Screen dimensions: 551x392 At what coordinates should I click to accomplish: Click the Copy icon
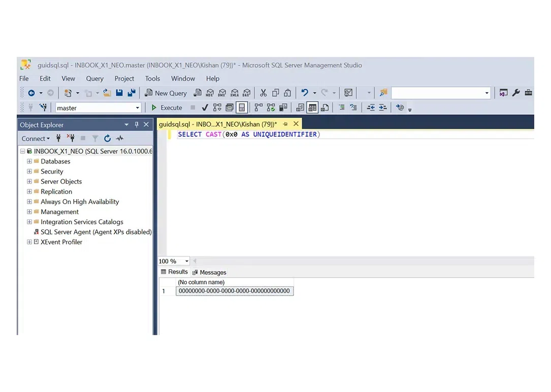(x=275, y=93)
